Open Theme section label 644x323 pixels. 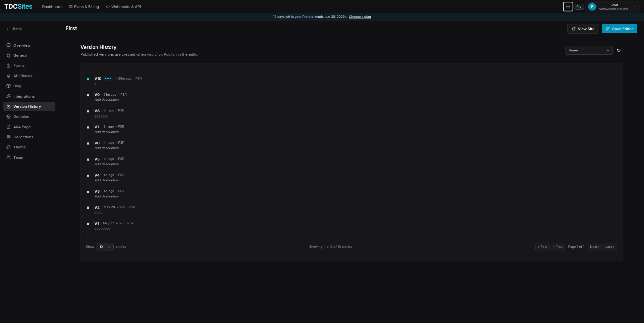click(x=19, y=147)
